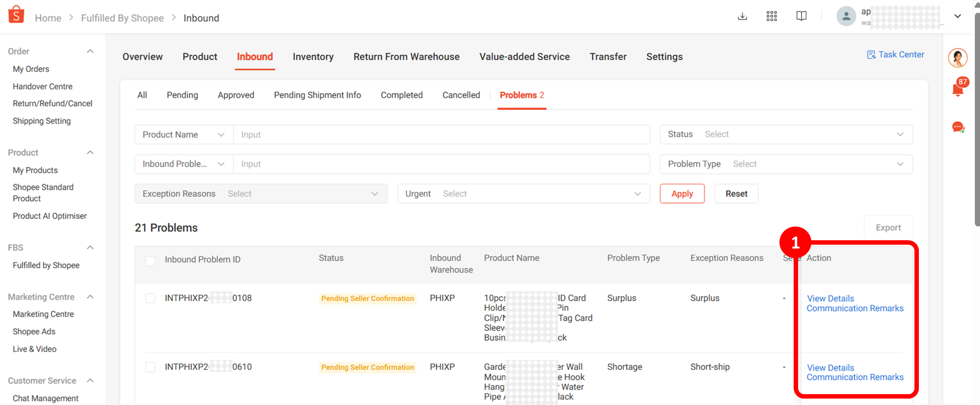This screenshot has width=980, height=405.
Task: Select the header row select-all checkbox
Action: tap(150, 260)
